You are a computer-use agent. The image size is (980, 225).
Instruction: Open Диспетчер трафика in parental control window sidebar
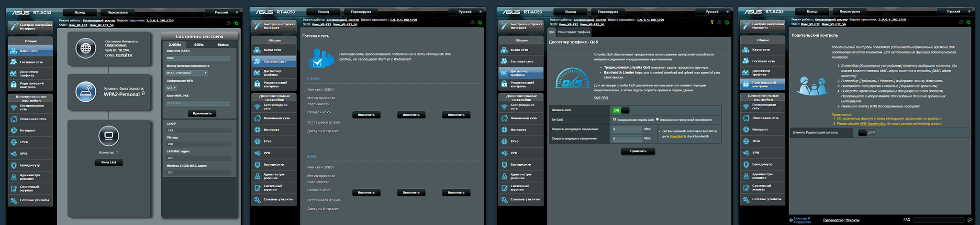click(x=762, y=73)
